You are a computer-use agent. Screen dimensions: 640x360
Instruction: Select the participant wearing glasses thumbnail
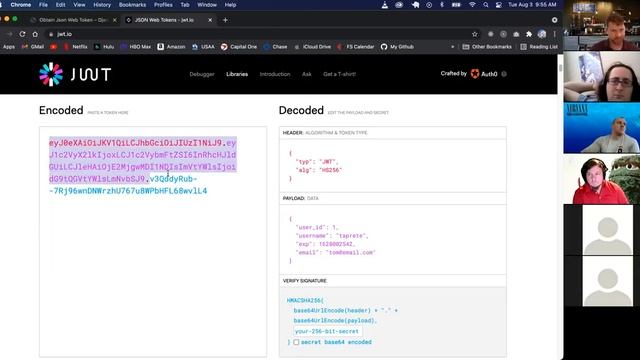pyautogui.click(x=602, y=76)
